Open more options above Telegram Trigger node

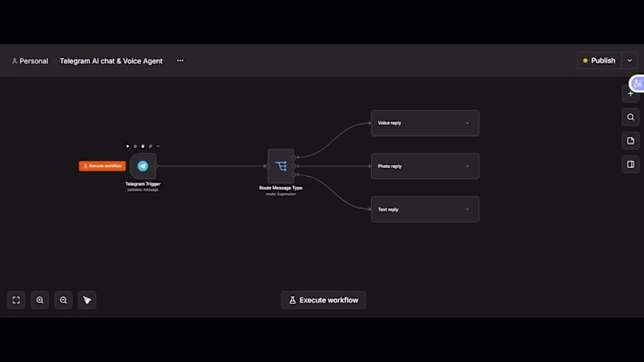(x=158, y=146)
